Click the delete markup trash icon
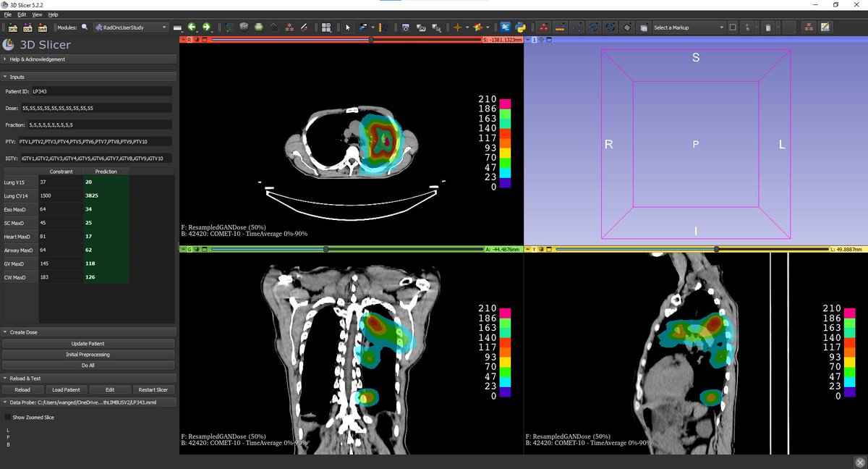The height and width of the screenshot is (469, 868). tap(767, 27)
